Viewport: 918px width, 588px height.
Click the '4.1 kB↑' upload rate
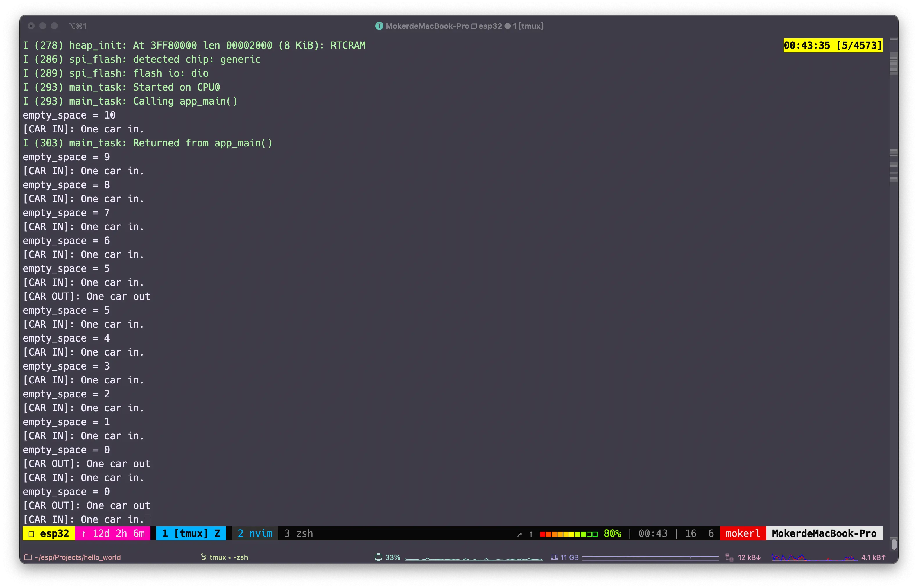point(873,557)
